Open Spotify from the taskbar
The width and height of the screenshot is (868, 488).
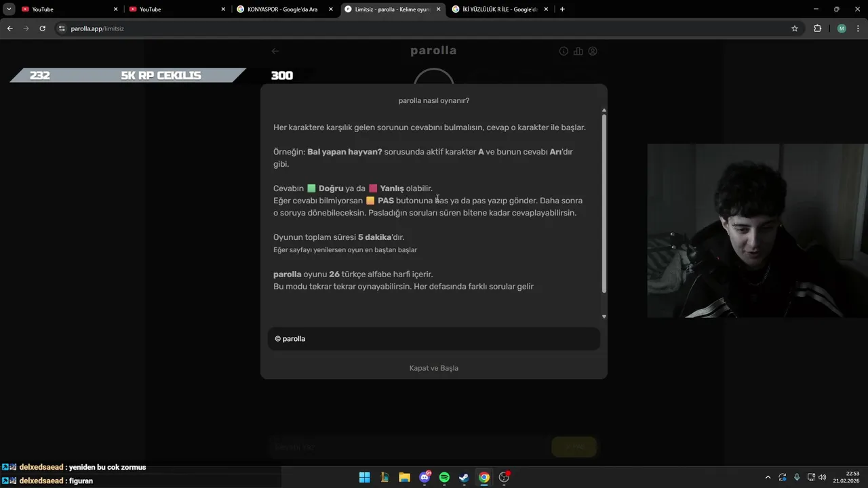tap(444, 477)
